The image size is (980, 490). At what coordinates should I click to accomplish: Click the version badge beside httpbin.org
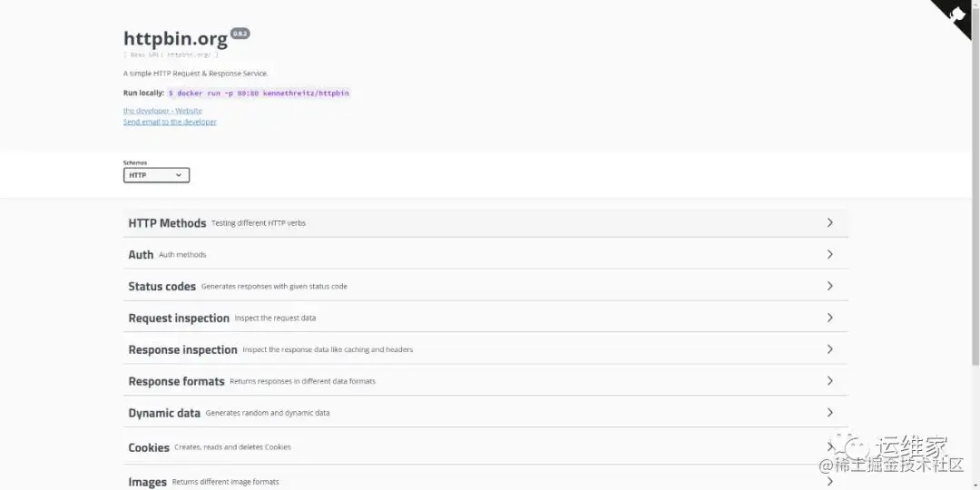240,34
